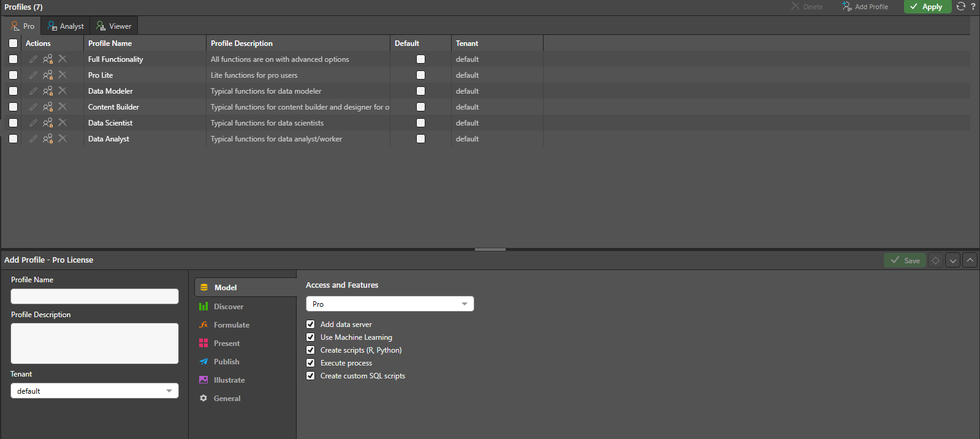The width and height of the screenshot is (980, 439).
Task: Expand the Tenant default dropdown
Action: pos(94,391)
